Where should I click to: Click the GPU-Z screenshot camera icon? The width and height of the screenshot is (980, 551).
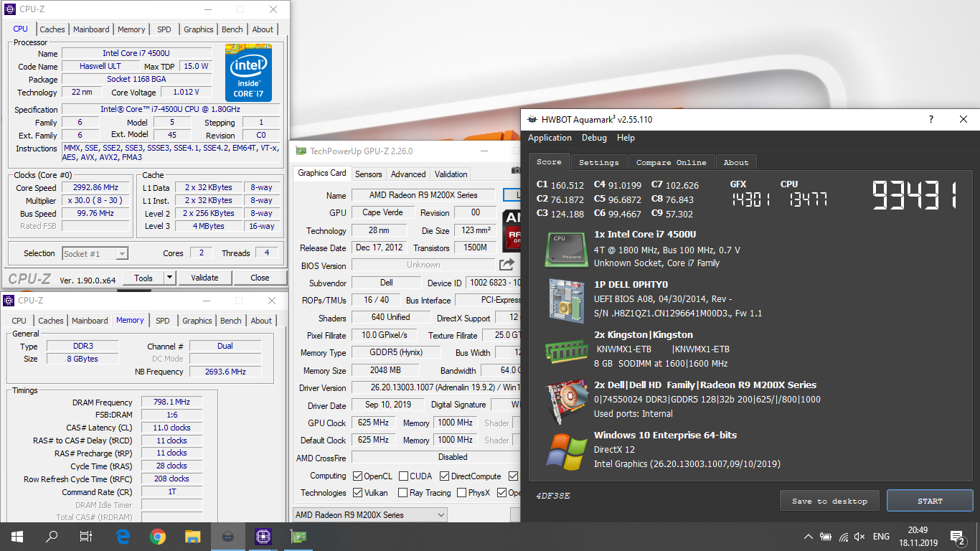pos(515,170)
